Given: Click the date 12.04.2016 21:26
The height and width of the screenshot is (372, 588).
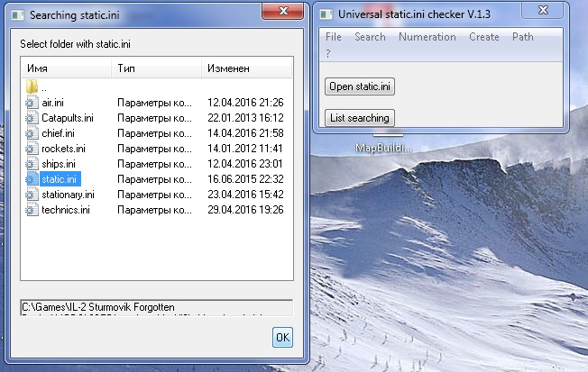Looking at the screenshot, I should click(x=245, y=103).
